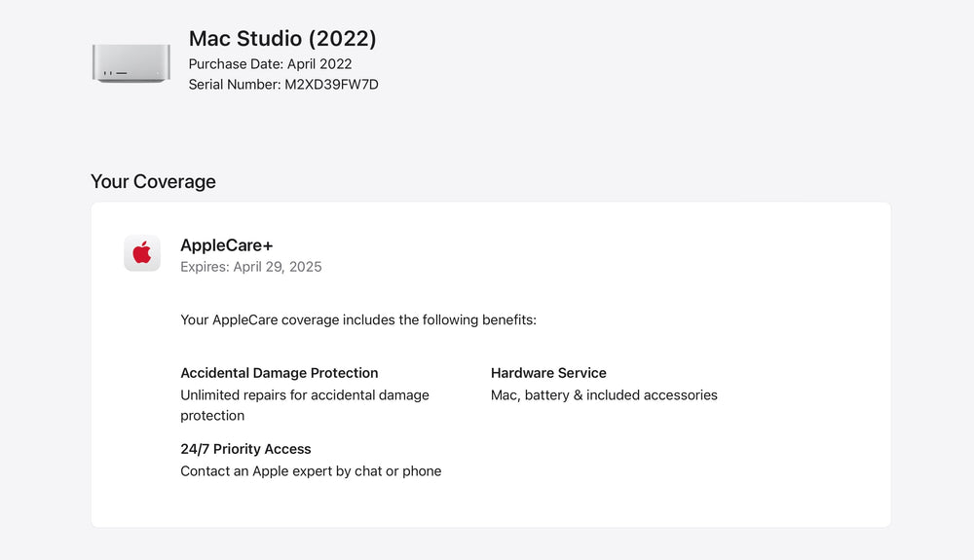Click the Your Coverage heading
Image resolution: width=974 pixels, height=560 pixels.
coord(154,181)
